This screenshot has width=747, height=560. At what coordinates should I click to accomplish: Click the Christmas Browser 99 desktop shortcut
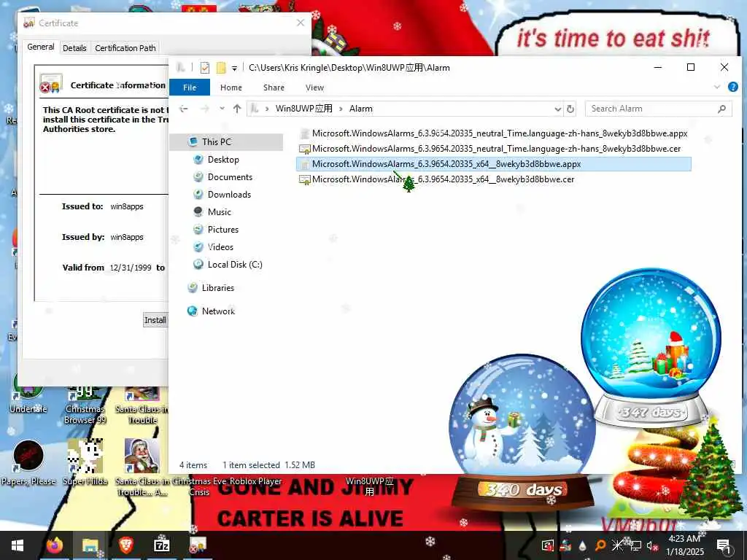tap(85, 404)
